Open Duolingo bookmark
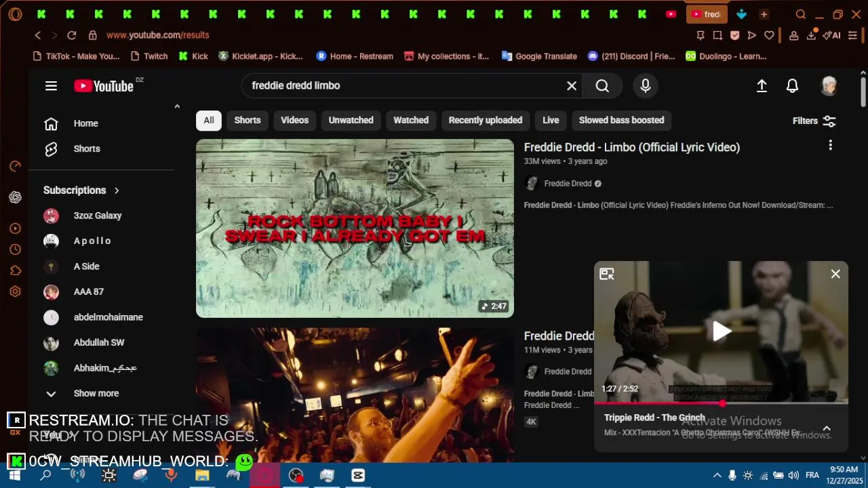Image resolution: width=868 pixels, height=488 pixels. [726, 56]
